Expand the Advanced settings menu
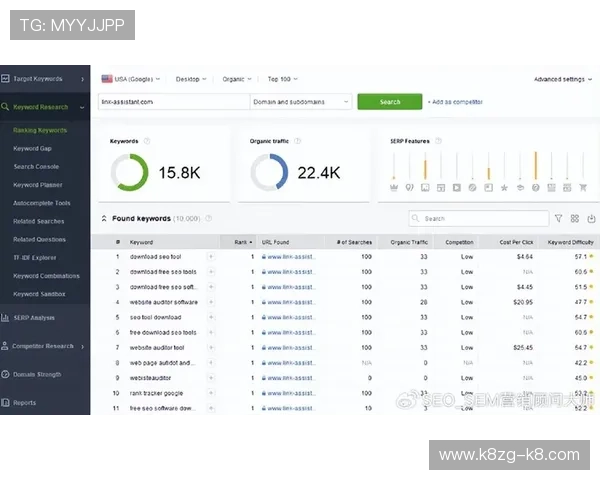This screenshot has width=600, height=480. tap(562, 79)
